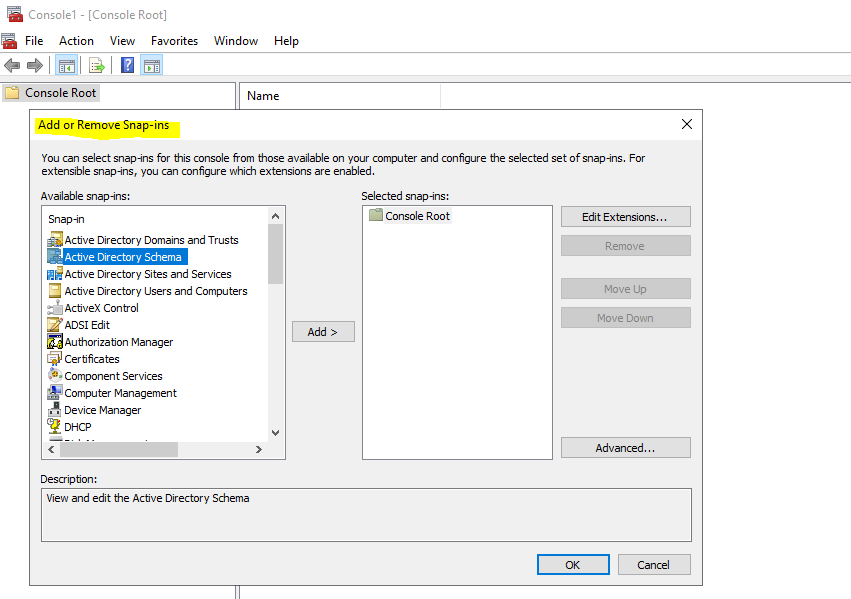Click the DHCP snap-in icon

pos(55,426)
